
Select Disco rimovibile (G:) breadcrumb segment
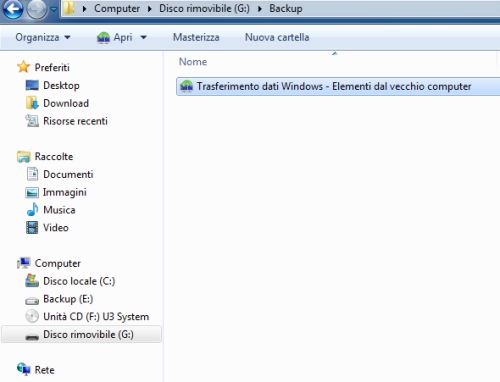(x=204, y=8)
